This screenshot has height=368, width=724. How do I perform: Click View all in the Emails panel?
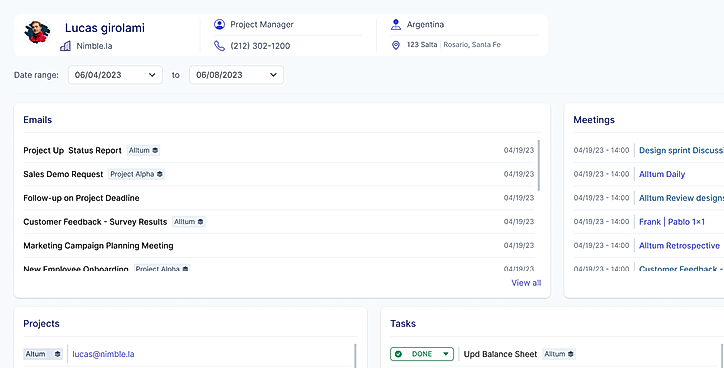point(526,283)
